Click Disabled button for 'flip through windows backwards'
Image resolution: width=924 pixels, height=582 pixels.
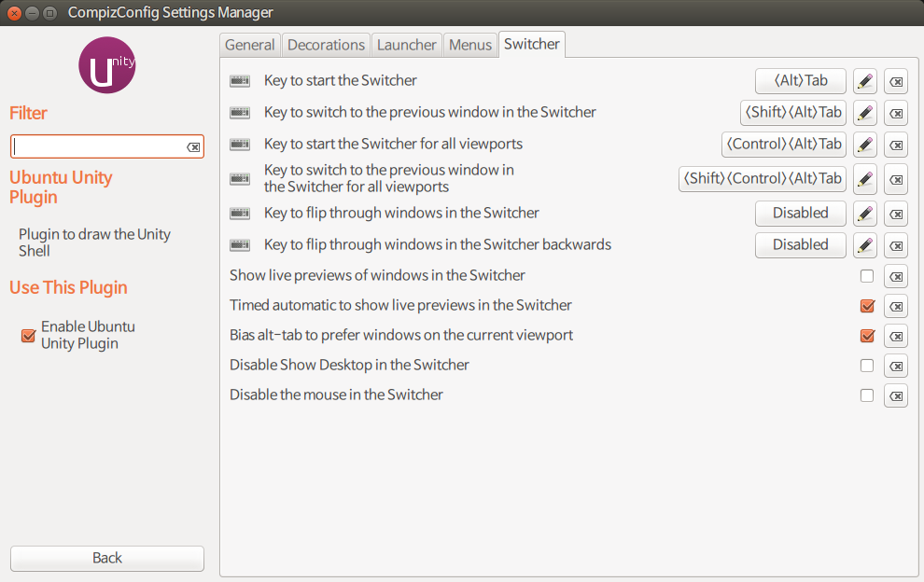click(x=800, y=245)
